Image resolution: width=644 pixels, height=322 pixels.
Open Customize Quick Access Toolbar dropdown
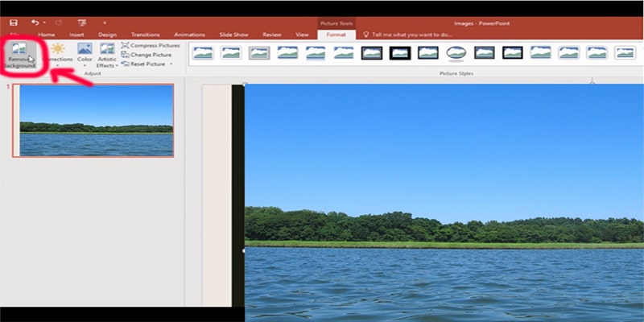pyautogui.click(x=105, y=23)
